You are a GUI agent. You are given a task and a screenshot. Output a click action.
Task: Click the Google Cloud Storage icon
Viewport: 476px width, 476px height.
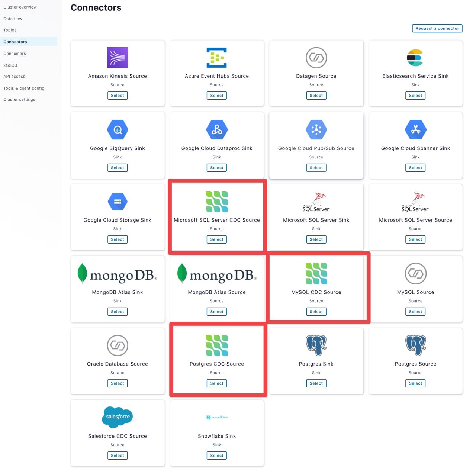pyautogui.click(x=118, y=202)
